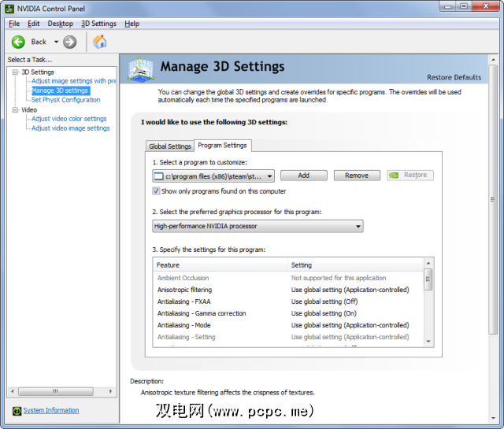Toggle Show only programs found checkbox
This screenshot has width=504, height=429.
(156, 191)
